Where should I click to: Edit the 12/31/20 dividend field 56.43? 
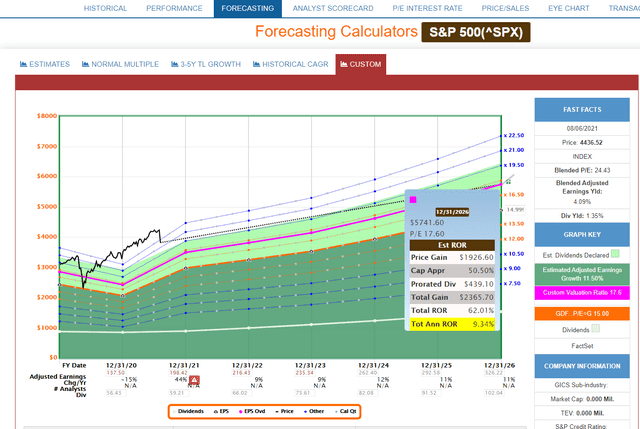116,393
